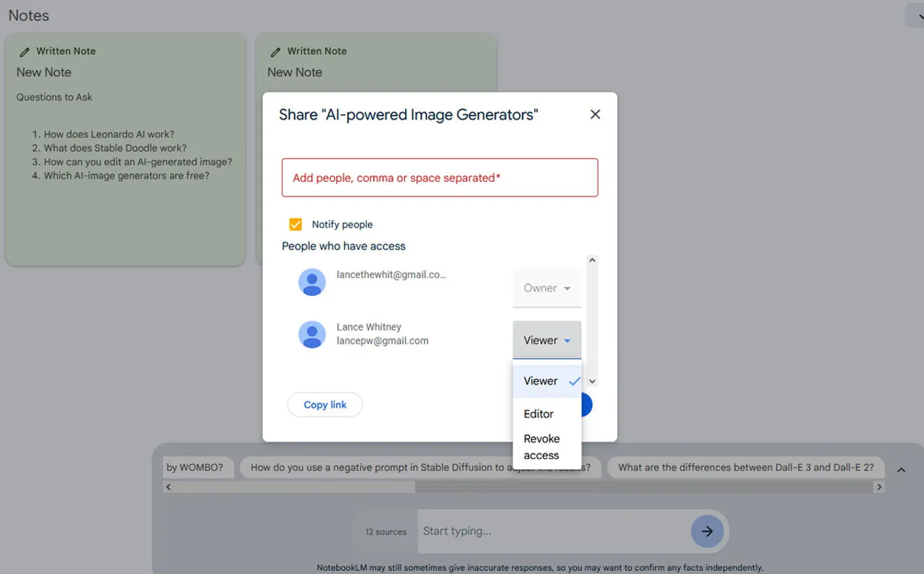
Task: Click the access list scroll up arrow
Action: (592, 261)
